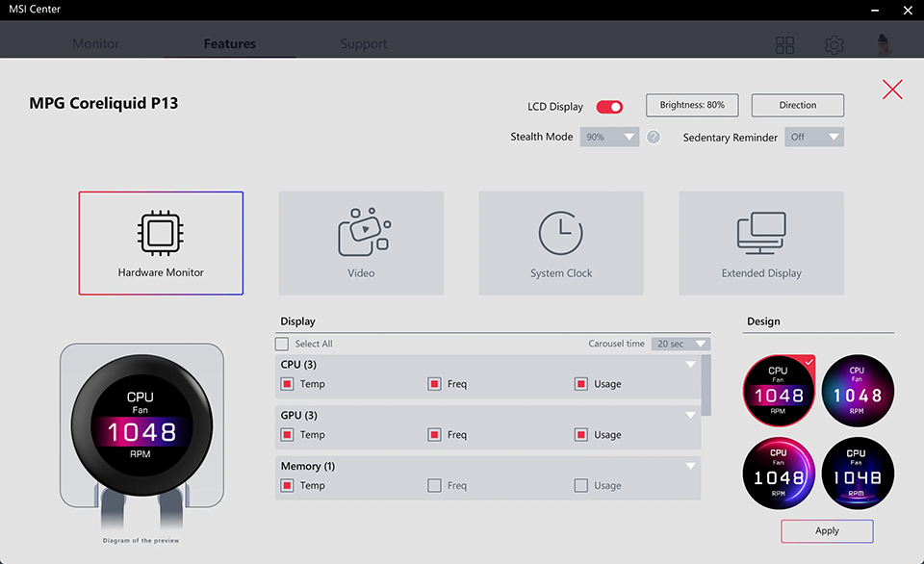Choose the System Clock icon
This screenshot has width=924, height=564.
[x=561, y=233]
